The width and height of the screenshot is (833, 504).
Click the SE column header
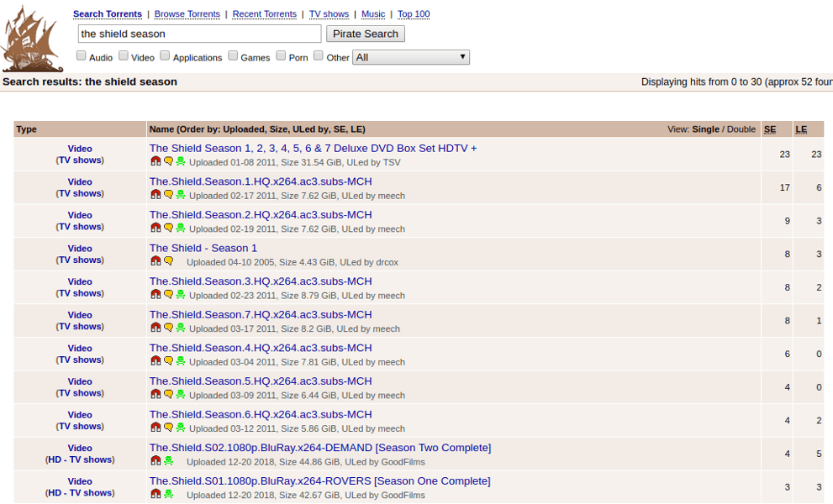coord(770,129)
